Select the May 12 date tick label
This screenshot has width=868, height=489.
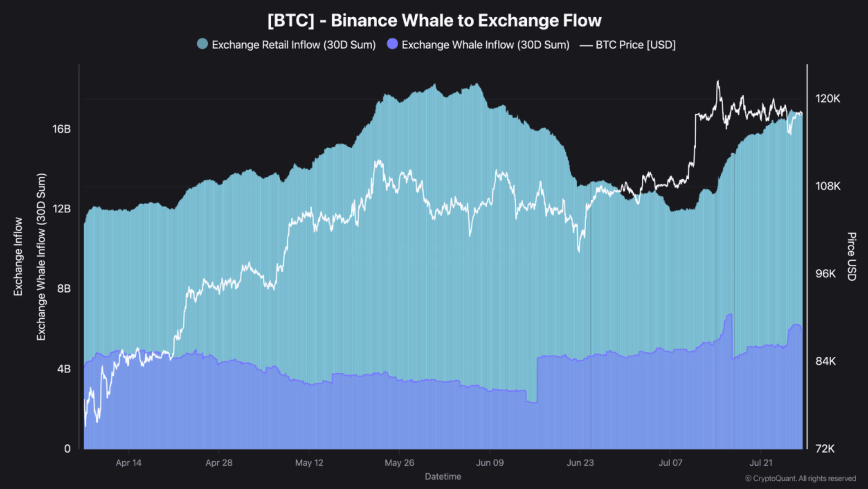pos(309,463)
